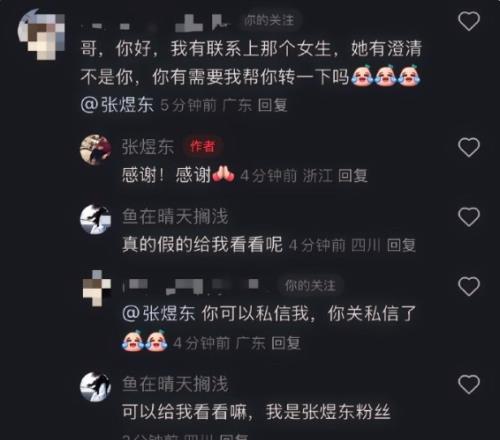Open first 鱼在晴天搁浅 avatar
500x440 pixels.
[x=96, y=219]
